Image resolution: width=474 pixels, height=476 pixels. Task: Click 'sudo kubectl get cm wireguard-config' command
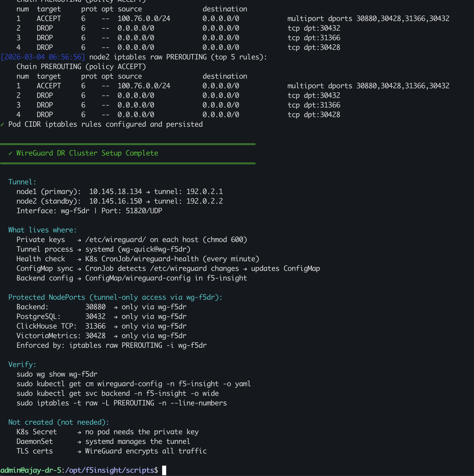(x=134, y=384)
